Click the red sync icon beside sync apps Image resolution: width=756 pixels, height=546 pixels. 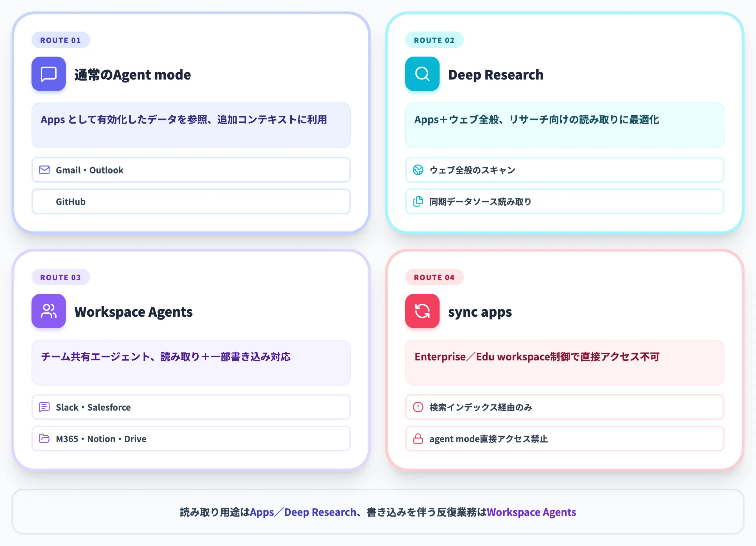pos(422,311)
